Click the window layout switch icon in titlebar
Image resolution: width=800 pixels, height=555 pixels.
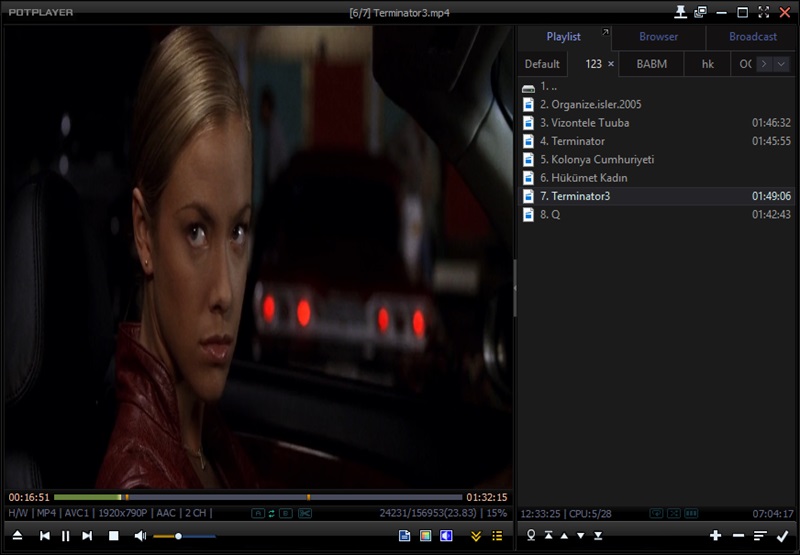tap(701, 12)
